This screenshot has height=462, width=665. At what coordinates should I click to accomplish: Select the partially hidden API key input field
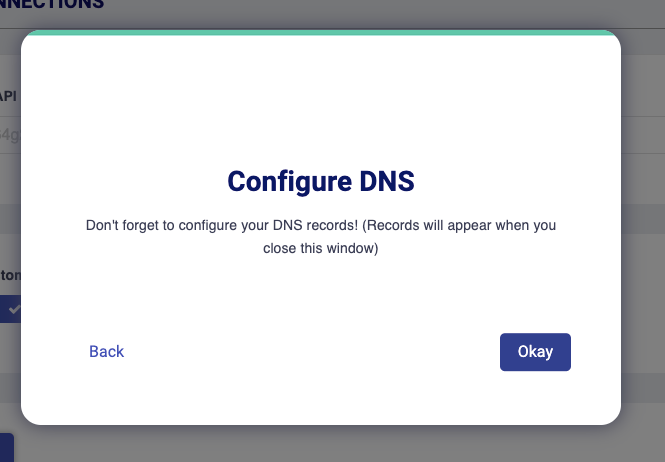pos(10,135)
